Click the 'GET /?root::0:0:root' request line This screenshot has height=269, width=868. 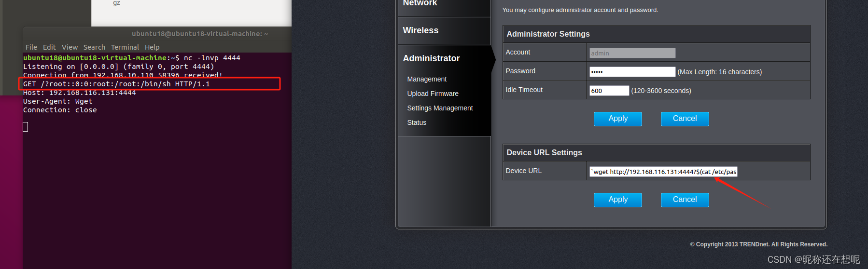[116, 84]
